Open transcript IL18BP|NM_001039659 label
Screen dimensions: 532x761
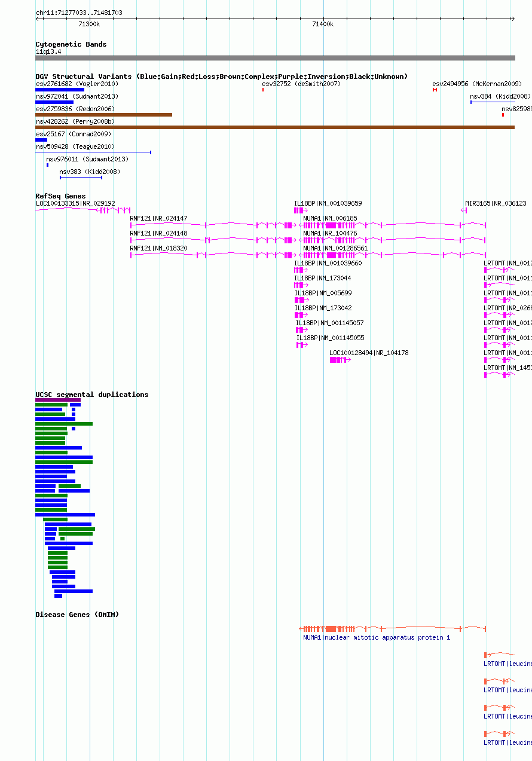328,203
